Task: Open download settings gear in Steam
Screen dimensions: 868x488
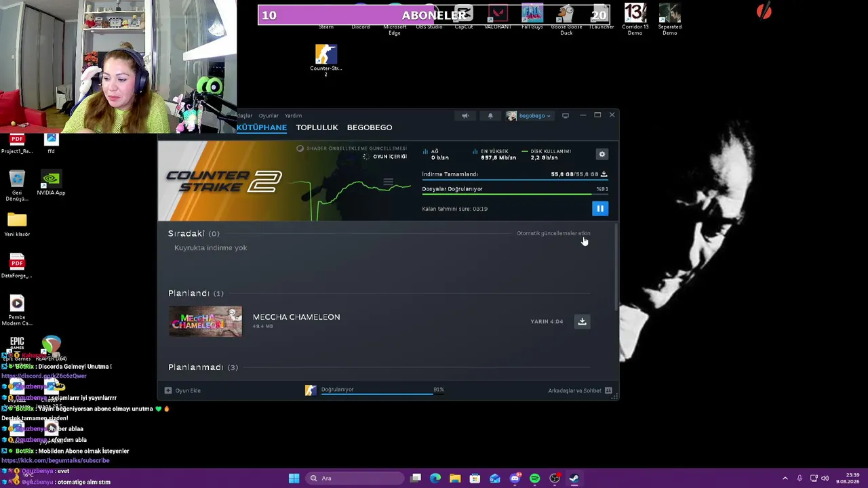Action: tap(601, 155)
